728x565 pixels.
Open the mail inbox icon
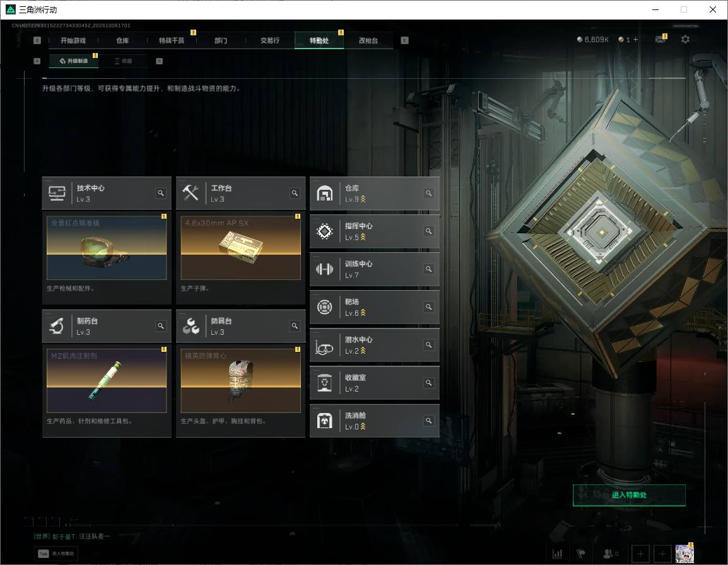pos(660,40)
